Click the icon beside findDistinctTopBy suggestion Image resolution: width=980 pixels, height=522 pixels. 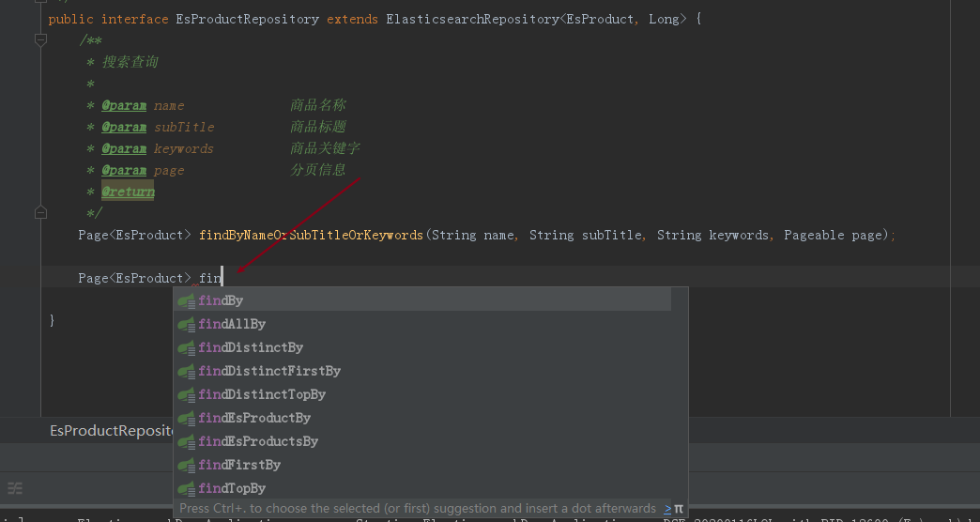(186, 394)
